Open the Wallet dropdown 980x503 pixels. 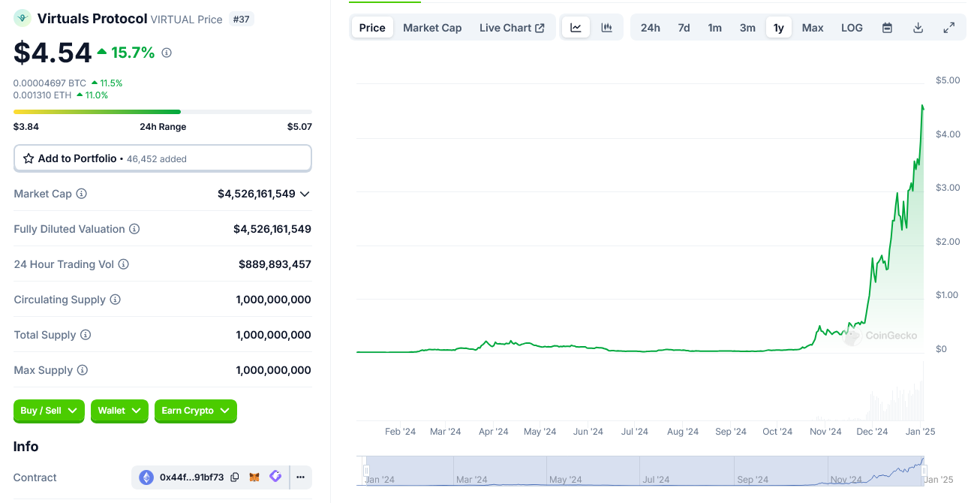[119, 411]
